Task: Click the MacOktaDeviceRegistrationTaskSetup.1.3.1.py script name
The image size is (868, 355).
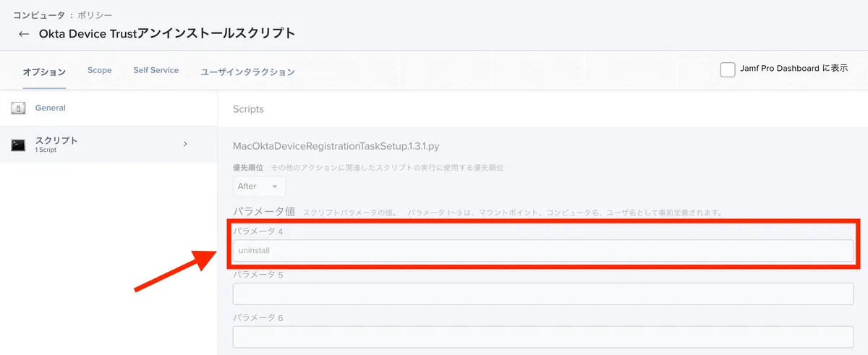Action: (336, 146)
